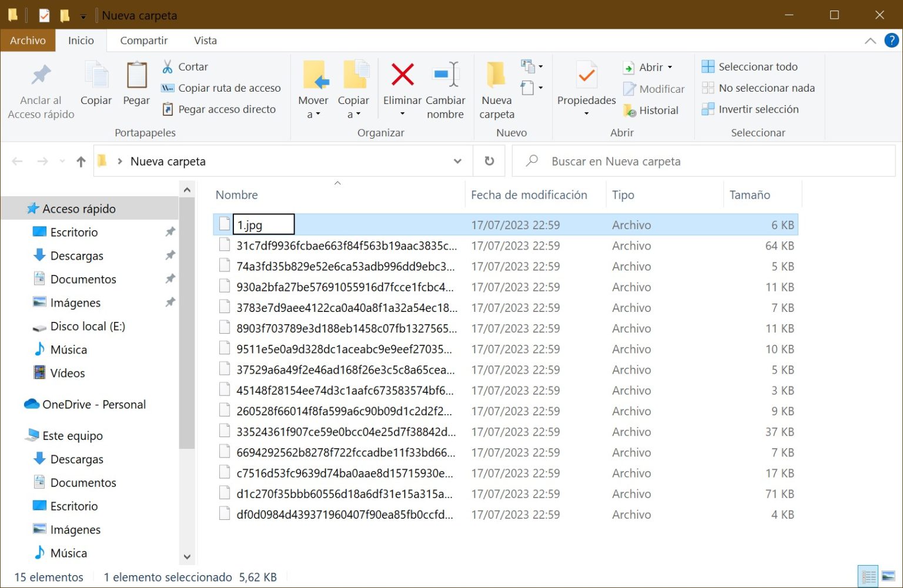
Task: Click inside the Buscar en Nueva carpeta search box
Action: point(647,161)
